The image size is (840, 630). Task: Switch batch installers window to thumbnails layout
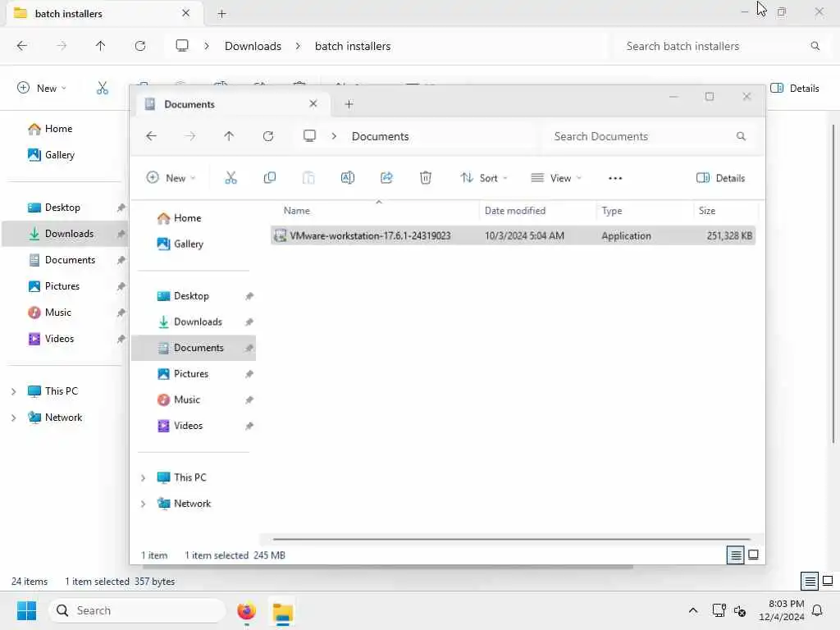point(828,581)
